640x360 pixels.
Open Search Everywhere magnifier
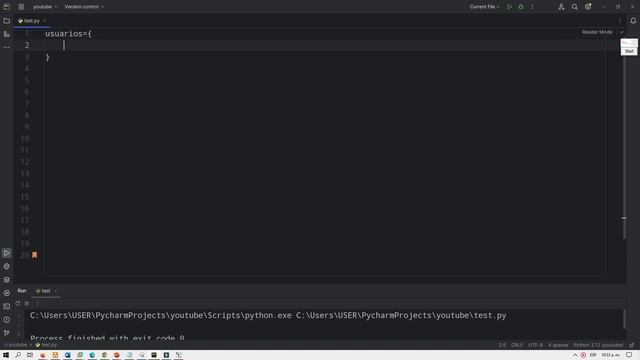(575, 7)
